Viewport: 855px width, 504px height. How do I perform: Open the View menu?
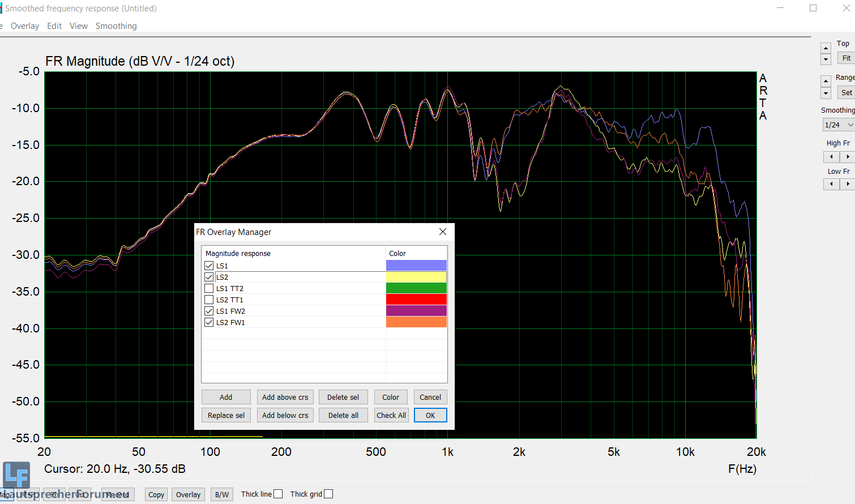point(79,26)
